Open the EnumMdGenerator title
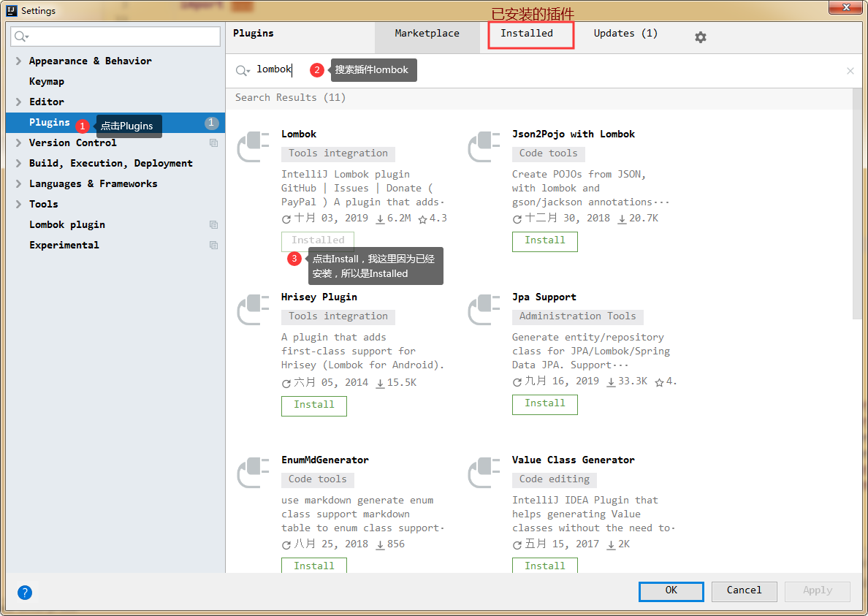Image resolution: width=868 pixels, height=616 pixels. point(325,460)
